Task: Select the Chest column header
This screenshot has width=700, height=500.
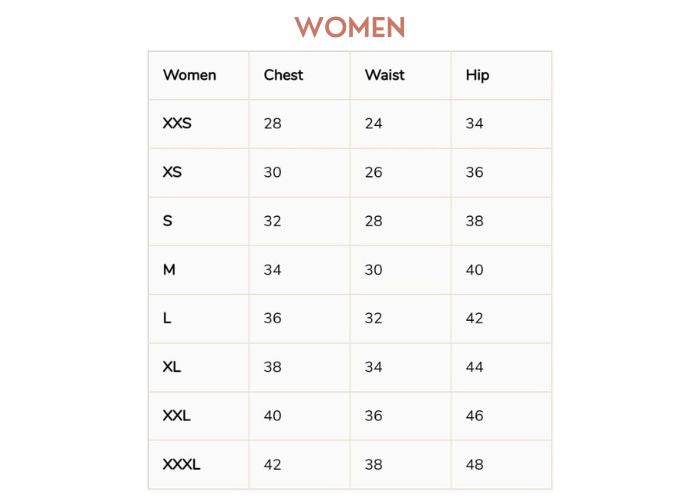Action: pyautogui.click(x=283, y=75)
